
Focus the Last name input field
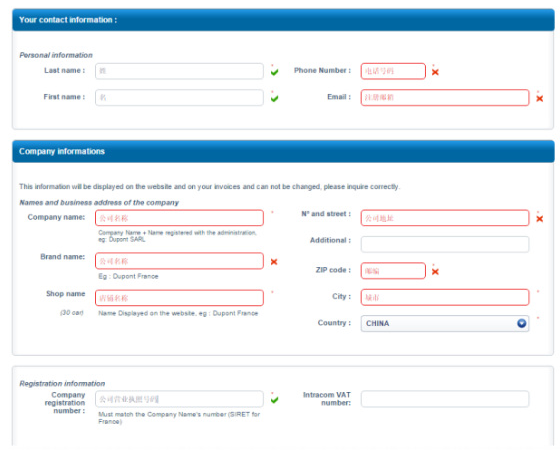[179, 71]
